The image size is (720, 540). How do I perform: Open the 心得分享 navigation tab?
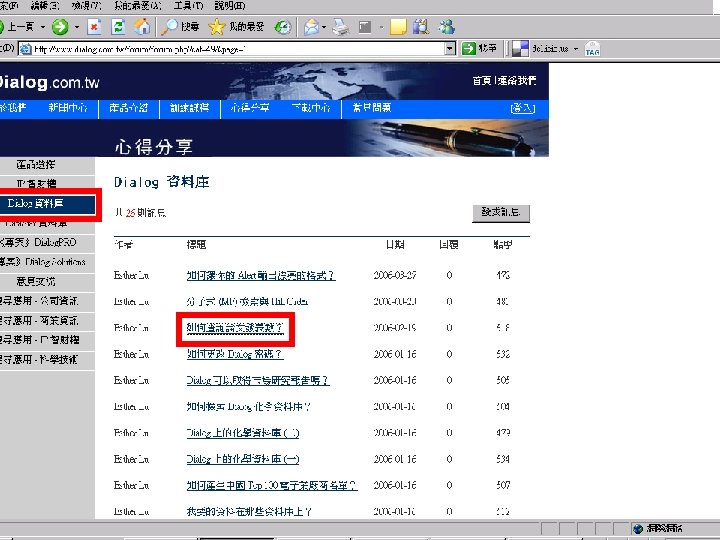pyautogui.click(x=250, y=108)
